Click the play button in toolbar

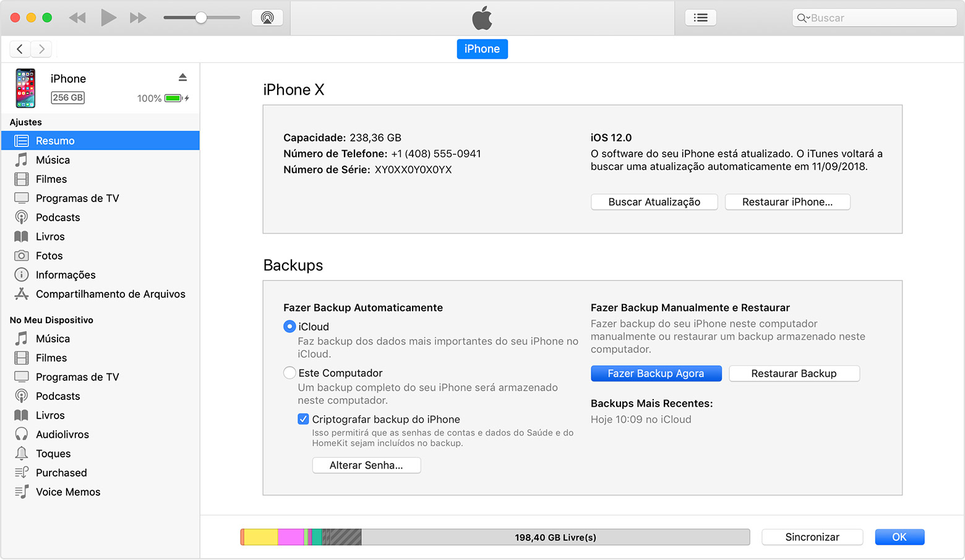pyautogui.click(x=108, y=17)
